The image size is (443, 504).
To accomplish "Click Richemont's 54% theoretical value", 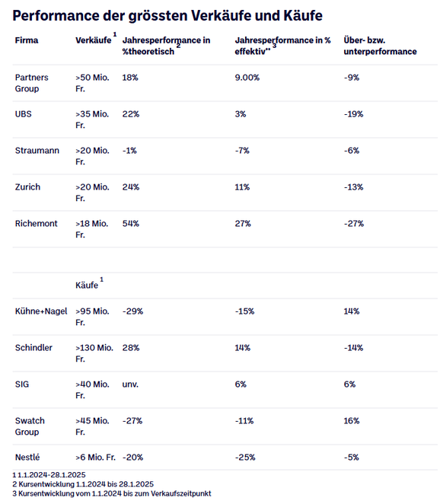I will [x=131, y=223].
